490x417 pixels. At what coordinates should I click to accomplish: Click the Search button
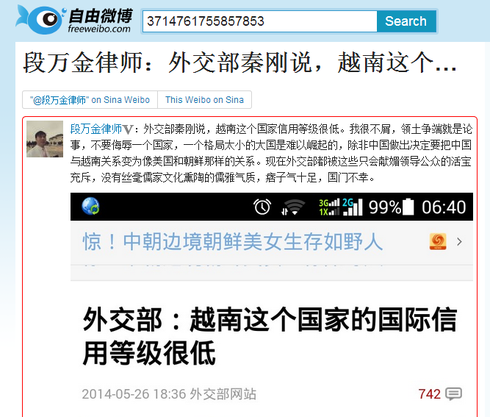(406, 21)
